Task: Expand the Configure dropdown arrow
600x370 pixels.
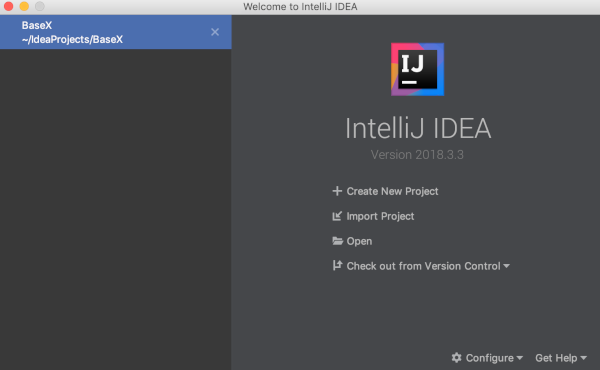Action: (x=519, y=358)
